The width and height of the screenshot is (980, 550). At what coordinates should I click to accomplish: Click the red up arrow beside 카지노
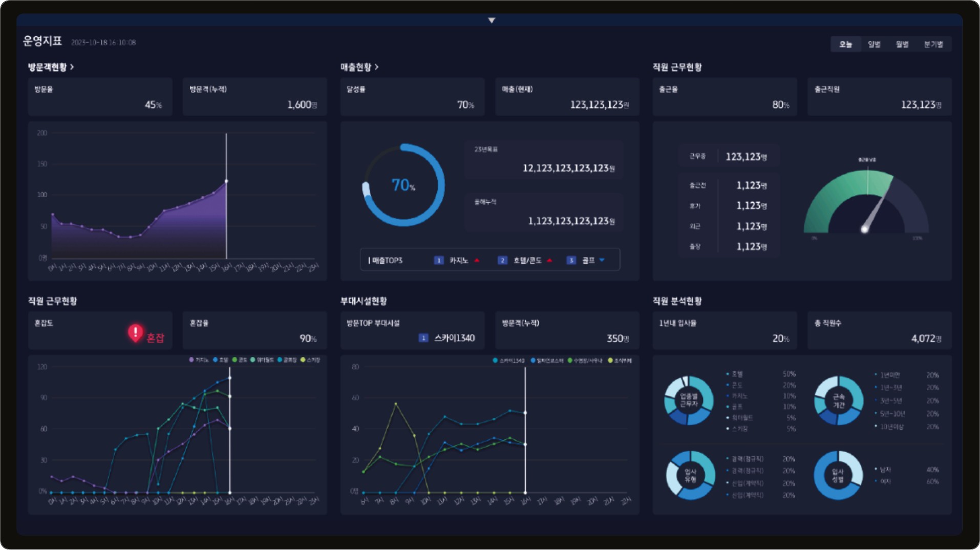click(x=477, y=260)
